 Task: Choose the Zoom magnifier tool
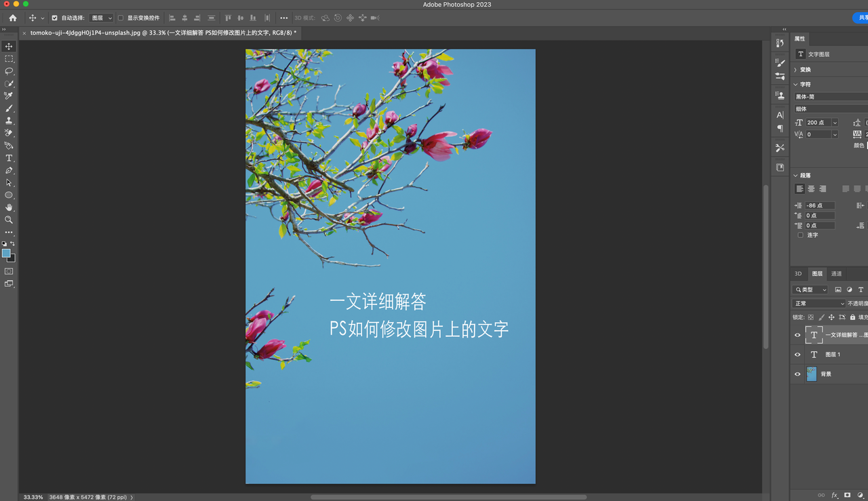pos(9,220)
